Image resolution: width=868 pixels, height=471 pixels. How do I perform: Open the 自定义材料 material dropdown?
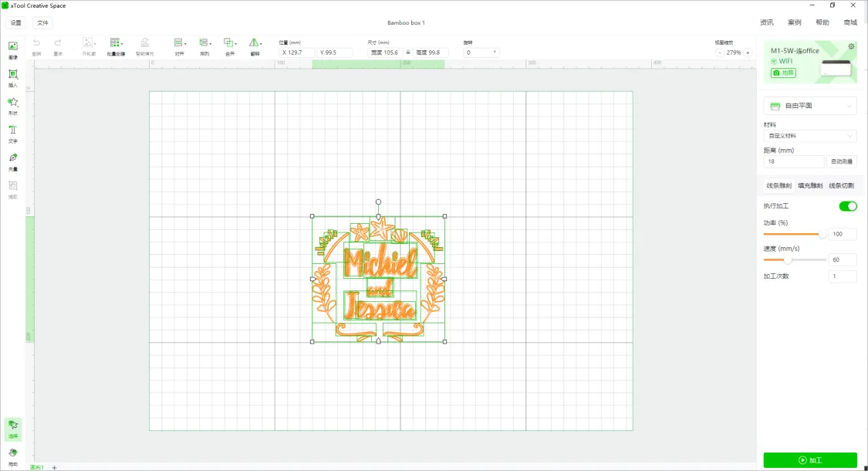[x=810, y=136]
